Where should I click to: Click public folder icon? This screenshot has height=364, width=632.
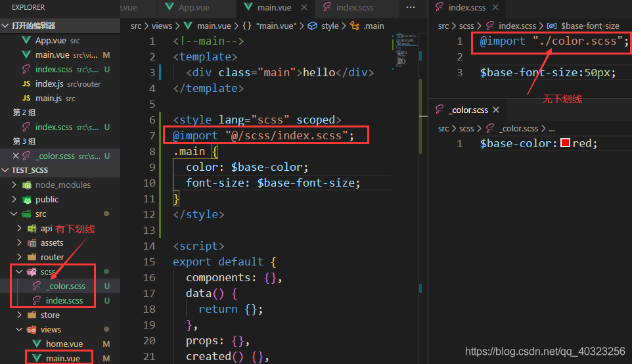(x=27, y=200)
